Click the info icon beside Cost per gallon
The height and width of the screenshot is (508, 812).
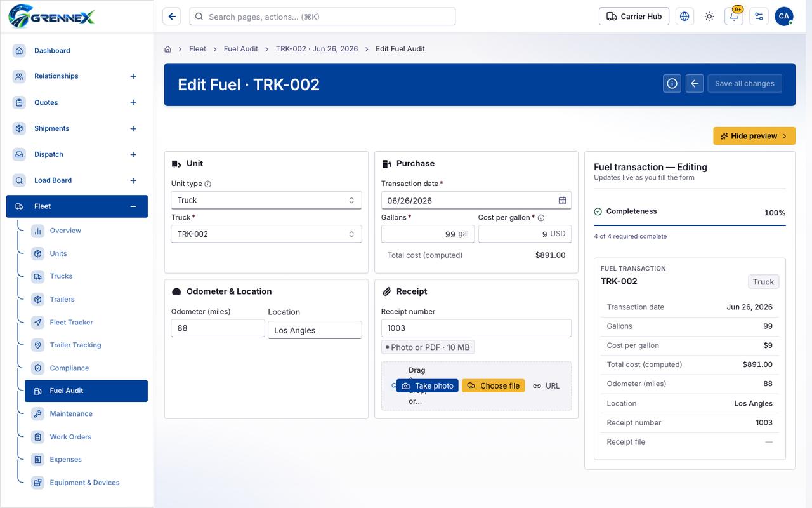point(541,218)
